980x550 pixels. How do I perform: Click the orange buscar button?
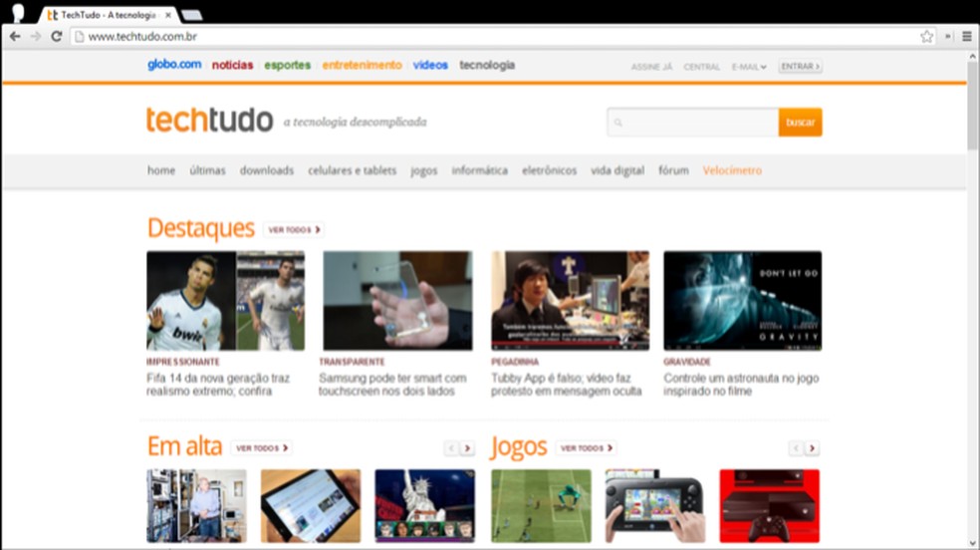(800, 122)
